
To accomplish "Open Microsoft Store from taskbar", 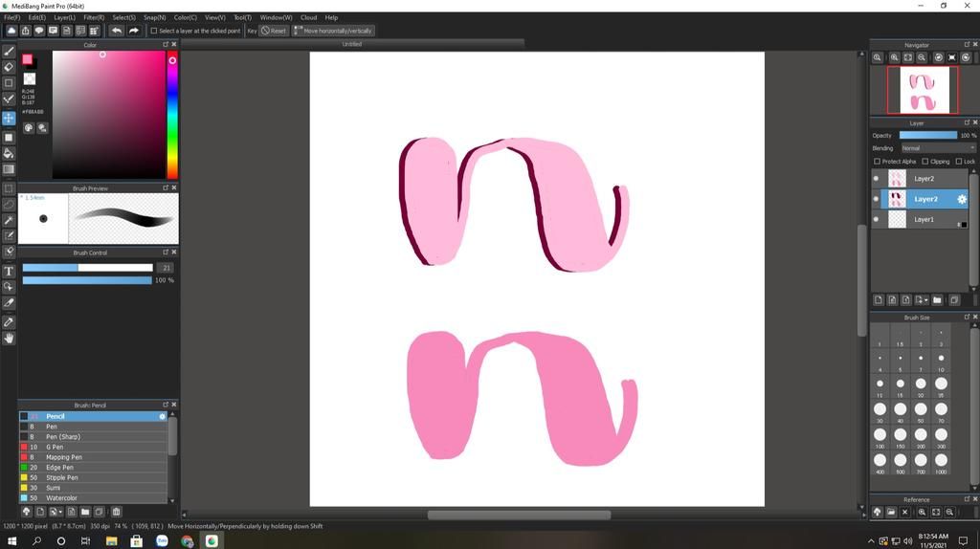I will (x=136, y=541).
